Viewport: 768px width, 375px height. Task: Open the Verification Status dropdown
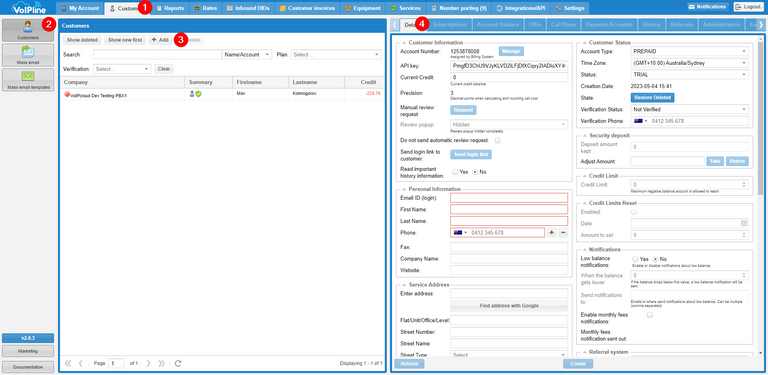pos(690,109)
